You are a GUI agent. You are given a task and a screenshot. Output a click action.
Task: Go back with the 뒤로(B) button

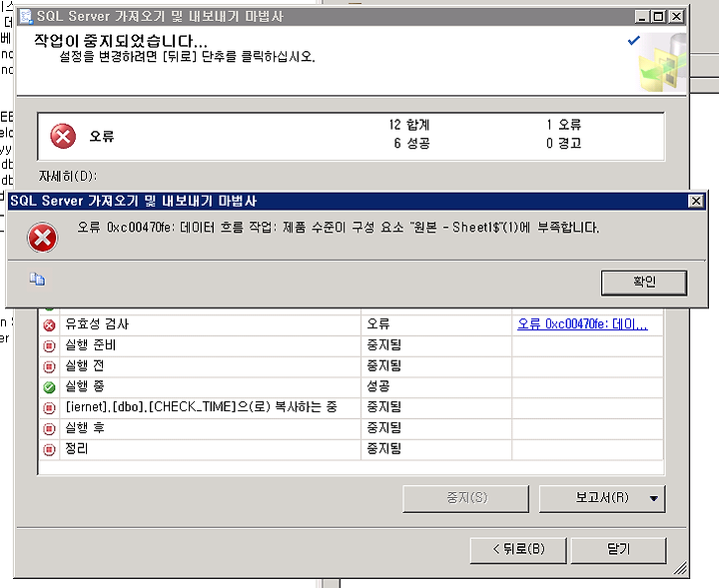518,549
